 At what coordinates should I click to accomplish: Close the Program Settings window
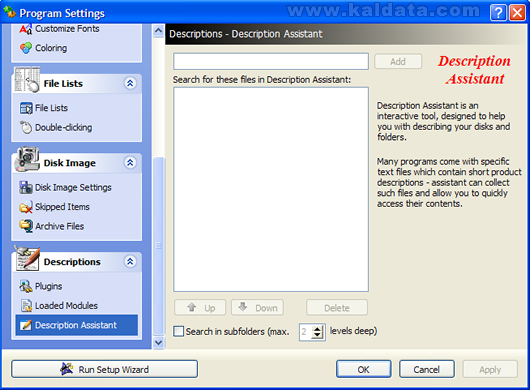517,13
